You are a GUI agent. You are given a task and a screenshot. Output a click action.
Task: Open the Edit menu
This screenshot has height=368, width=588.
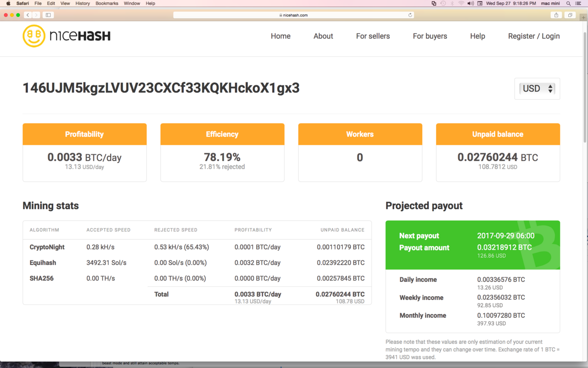51,3
